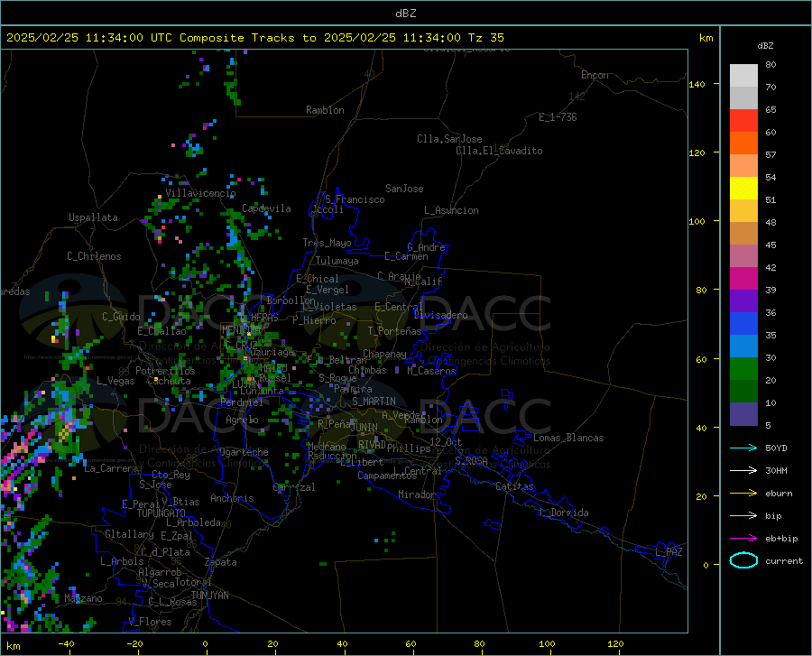The height and width of the screenshot is (656, 812).
Task: Click the 'Mirador' map label
Action: 416,494
